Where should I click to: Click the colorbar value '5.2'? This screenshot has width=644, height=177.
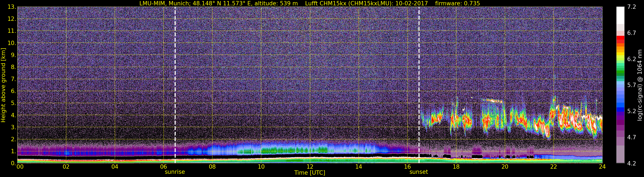coord(632,111)
